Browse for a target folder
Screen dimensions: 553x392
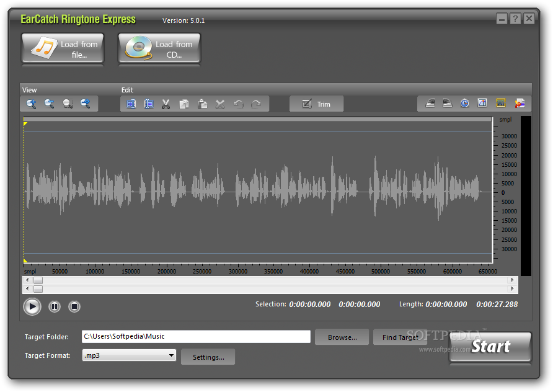[342, 337]
